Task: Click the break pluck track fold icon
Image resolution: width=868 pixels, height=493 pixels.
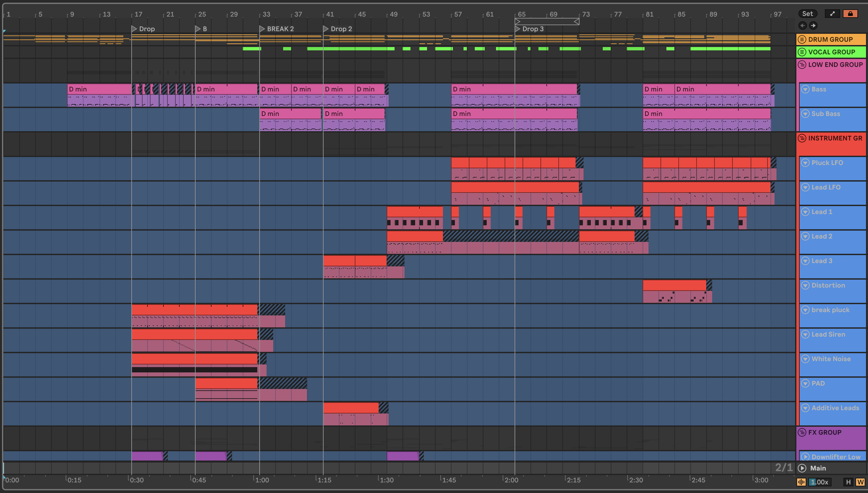Action: click(x=805, y=309)
